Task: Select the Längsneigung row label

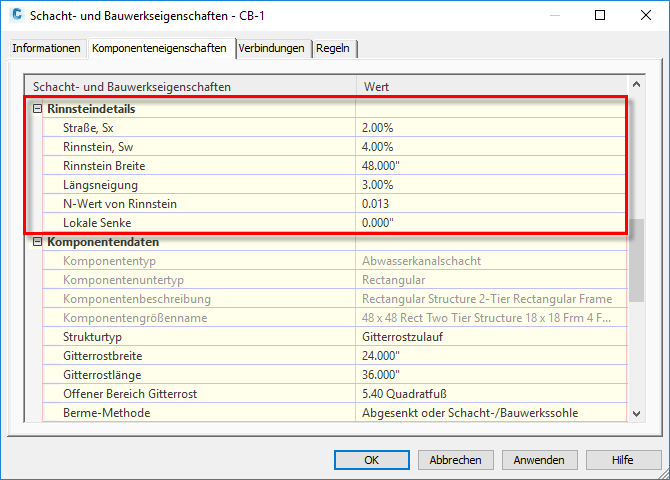Action: tap(100, 185)
